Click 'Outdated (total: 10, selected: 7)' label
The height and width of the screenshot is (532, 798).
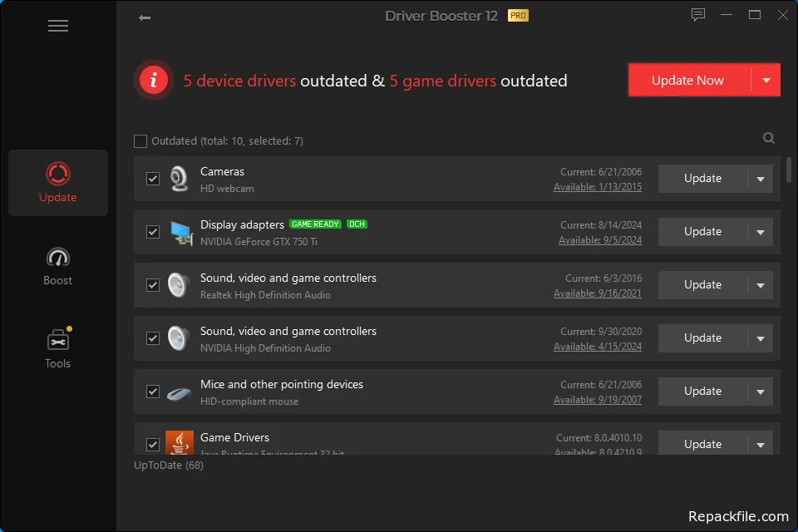coord(227,141)
